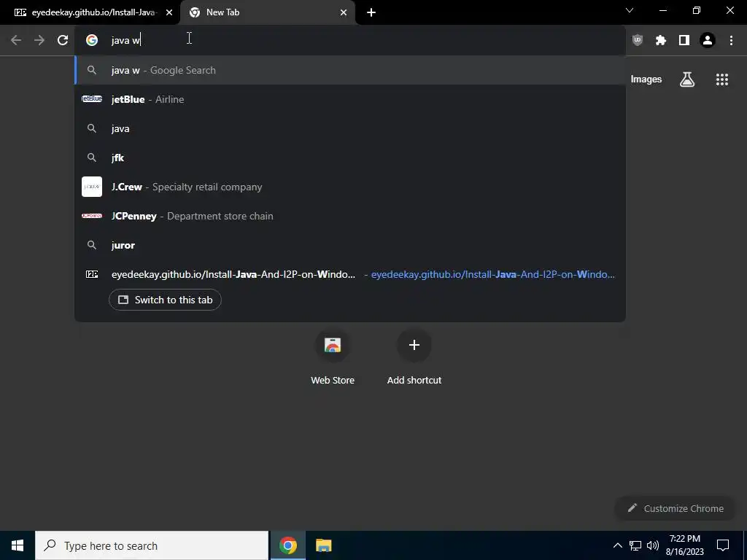Screen dimensions: 747x560
Task: Open Chrome from the taskbar
Action: pos(287,545)
